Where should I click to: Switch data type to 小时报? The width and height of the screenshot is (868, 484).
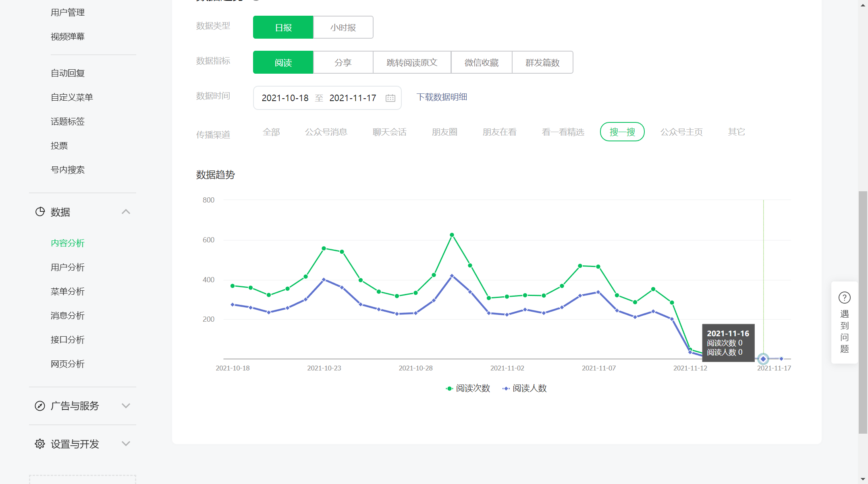343,27
